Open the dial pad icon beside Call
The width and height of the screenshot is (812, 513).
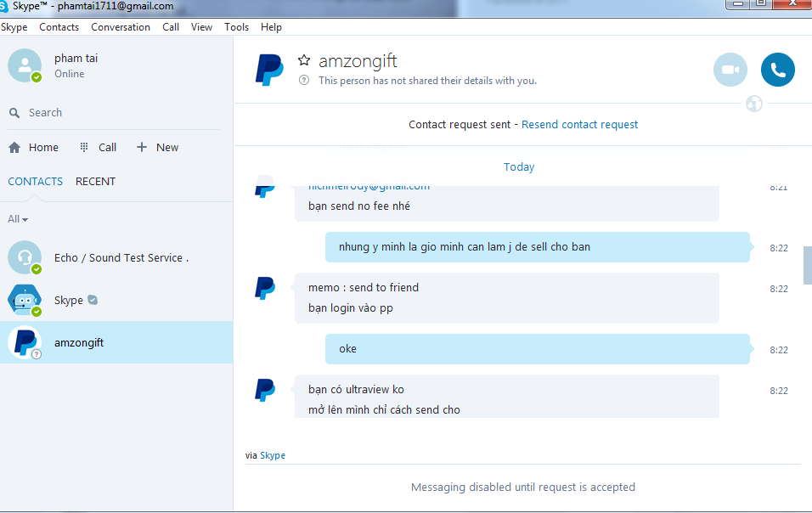pyautogui.click(x=84, y=148)
